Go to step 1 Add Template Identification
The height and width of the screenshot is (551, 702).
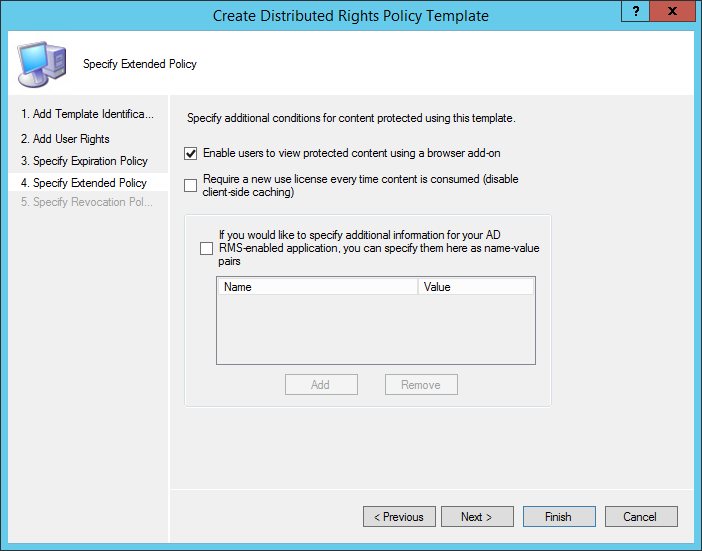87,114
